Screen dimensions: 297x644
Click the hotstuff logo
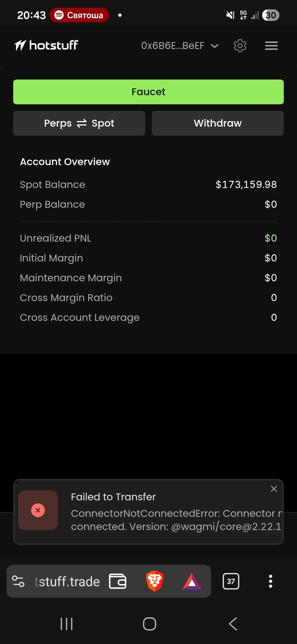(46, 45)
